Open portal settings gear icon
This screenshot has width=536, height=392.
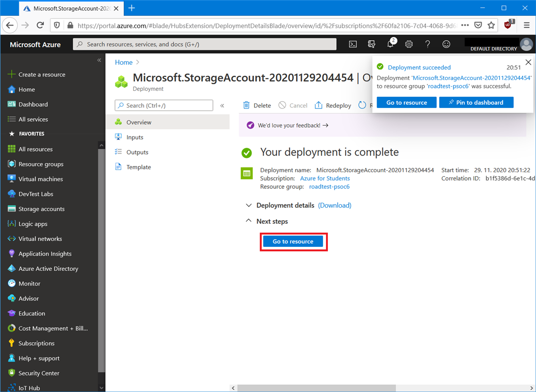click(x=409, y=44)
